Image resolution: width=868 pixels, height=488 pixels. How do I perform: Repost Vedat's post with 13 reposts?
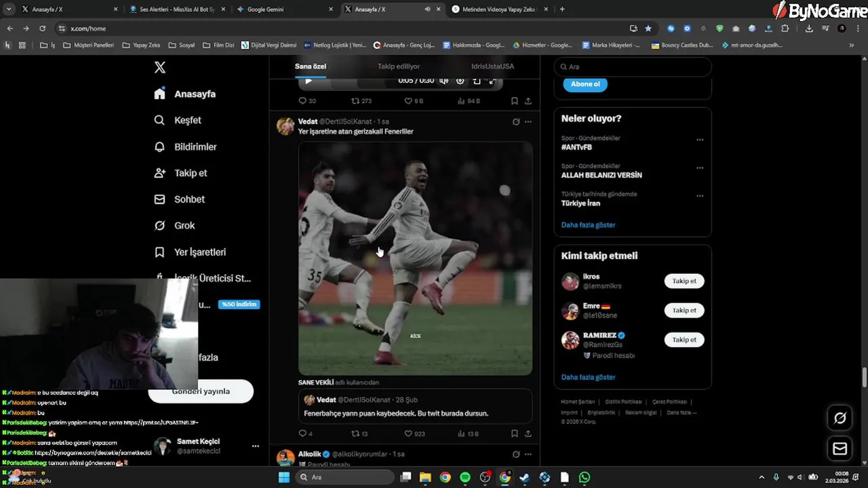[x=359, y=434]
